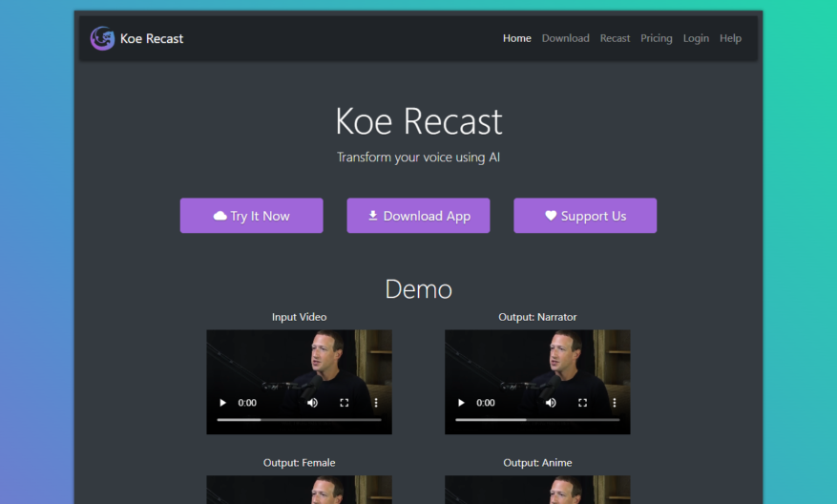This screenshot has width=837, height=504.
Task: Play the Input Video
Action: 222,403
